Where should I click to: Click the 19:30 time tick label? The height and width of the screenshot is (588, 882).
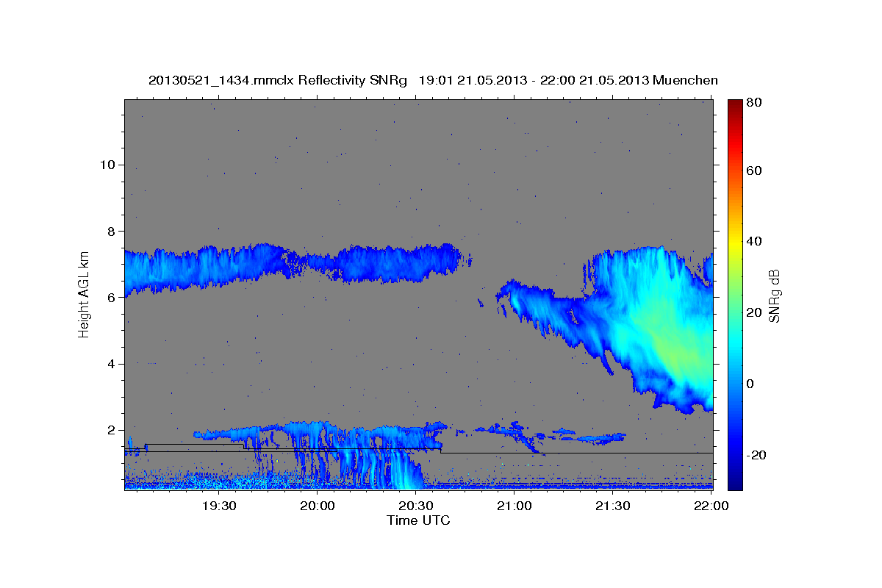point(219,506)
